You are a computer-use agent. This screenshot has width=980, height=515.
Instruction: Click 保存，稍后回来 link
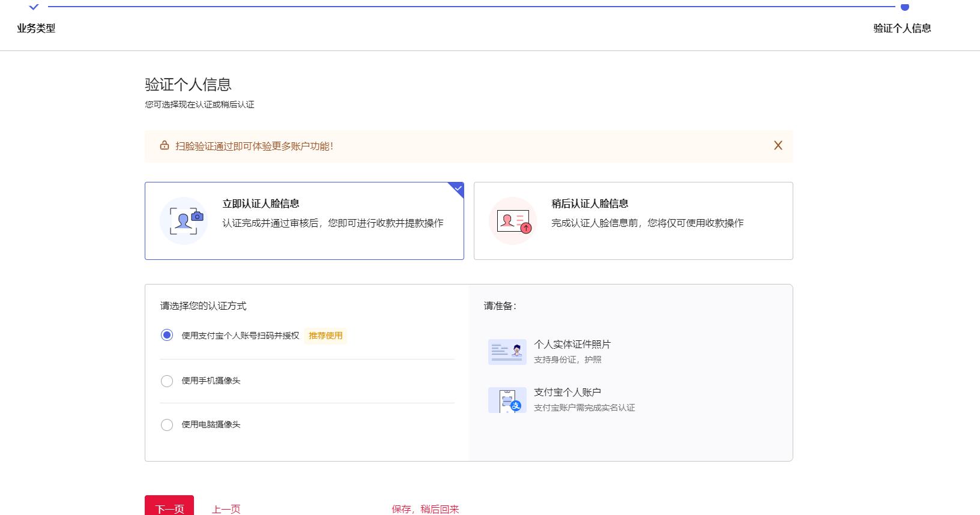coord(425,509)
